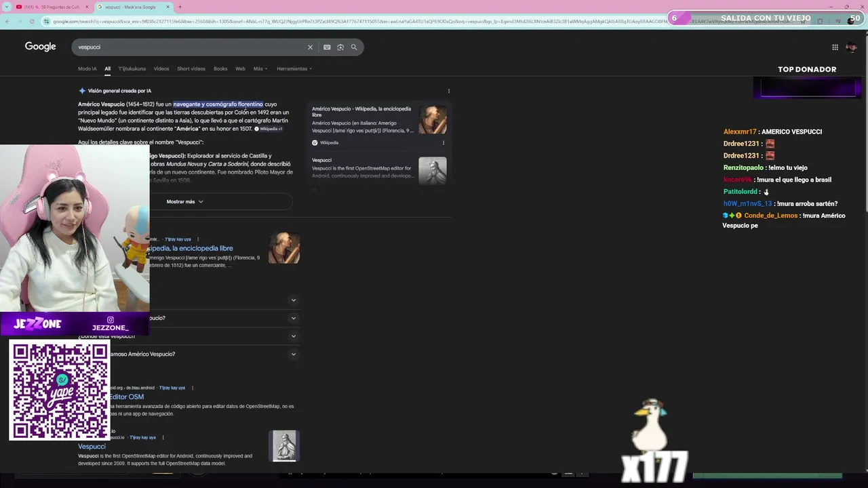Go to the Google logo homepage
This screenshot has height=488, width=868.
[41, 47]
